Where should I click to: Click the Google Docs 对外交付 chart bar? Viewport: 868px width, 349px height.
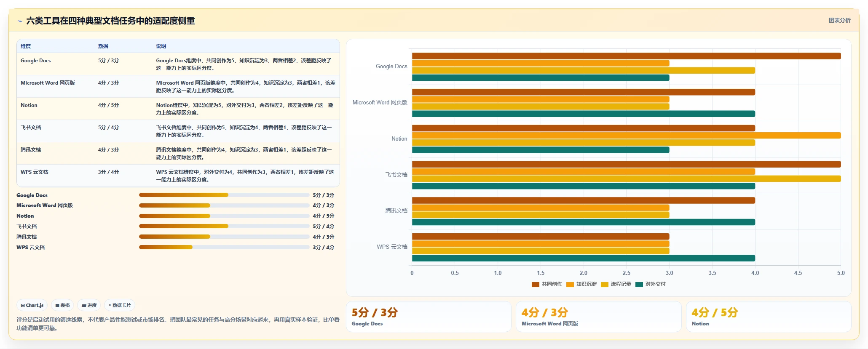point(541,78)
